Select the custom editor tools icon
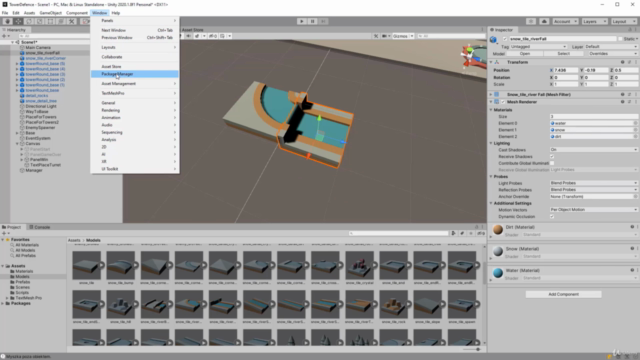This screenshot has width=640, height=360. 71,21
